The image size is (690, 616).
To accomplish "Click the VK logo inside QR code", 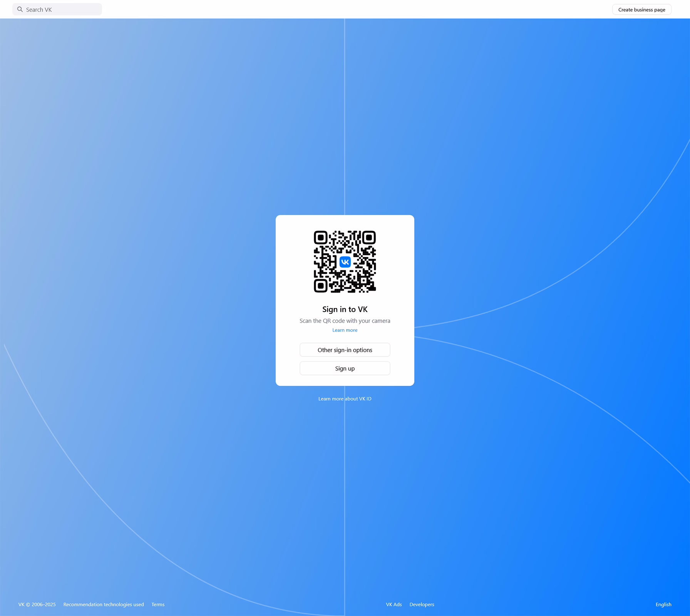I will 345,262.
